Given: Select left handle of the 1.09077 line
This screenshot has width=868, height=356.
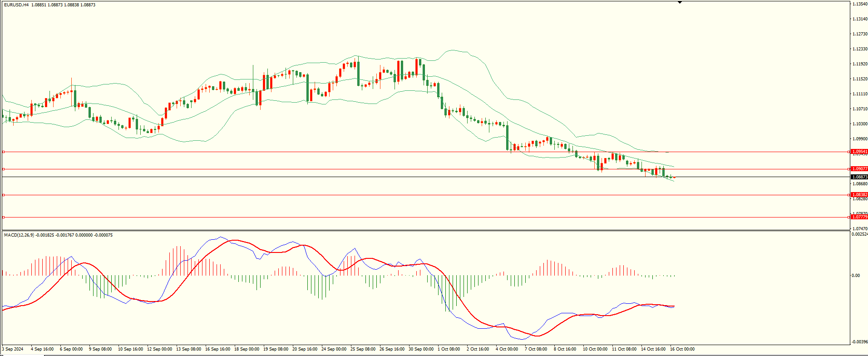Looking at the screenshot, I should point(4,169).
